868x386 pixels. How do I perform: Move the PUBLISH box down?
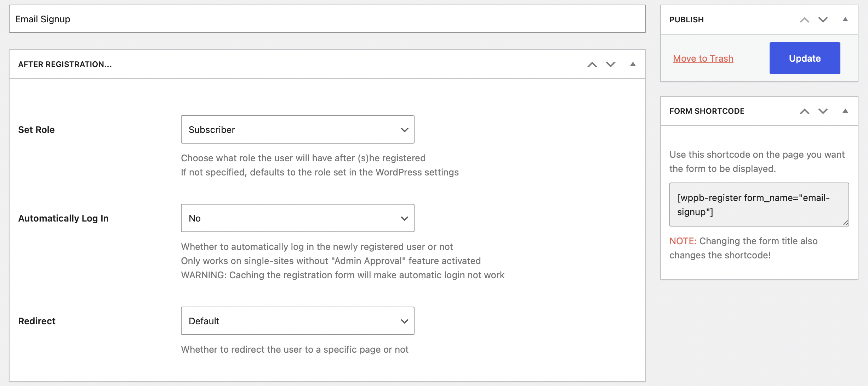(823, 20)
